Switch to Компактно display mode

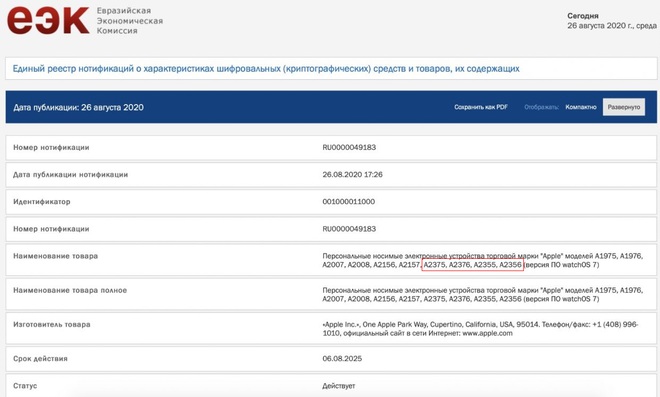point(581,107)
